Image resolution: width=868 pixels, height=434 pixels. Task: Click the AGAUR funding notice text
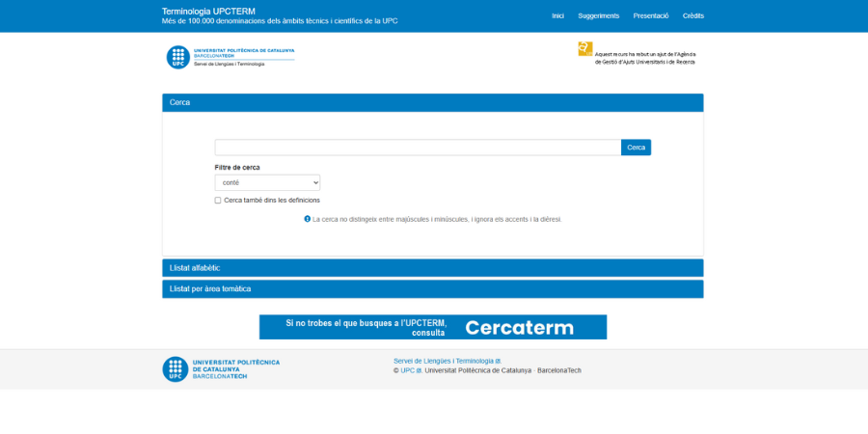coord(645,58)
